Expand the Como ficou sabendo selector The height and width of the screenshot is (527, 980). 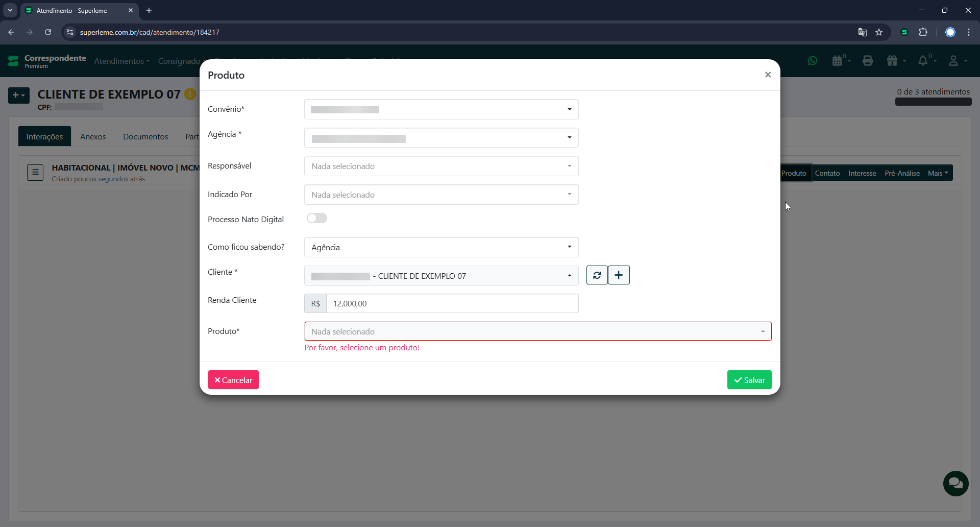click(x=441, y=247)
